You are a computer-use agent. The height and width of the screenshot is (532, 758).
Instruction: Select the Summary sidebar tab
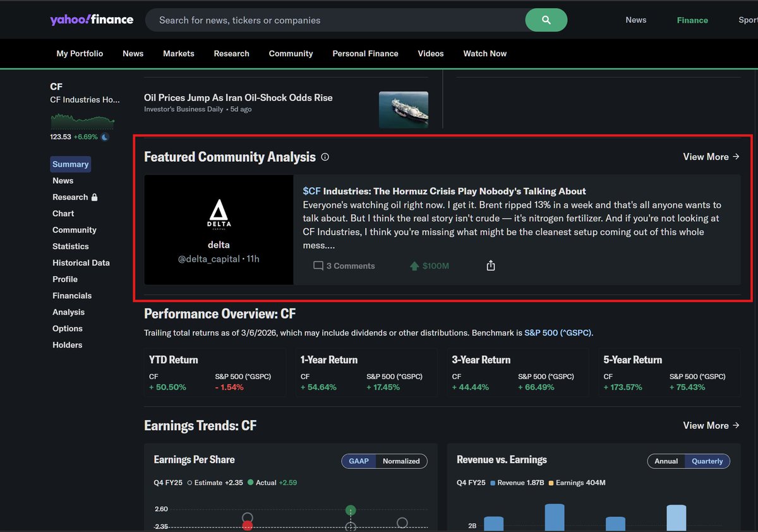71,164
